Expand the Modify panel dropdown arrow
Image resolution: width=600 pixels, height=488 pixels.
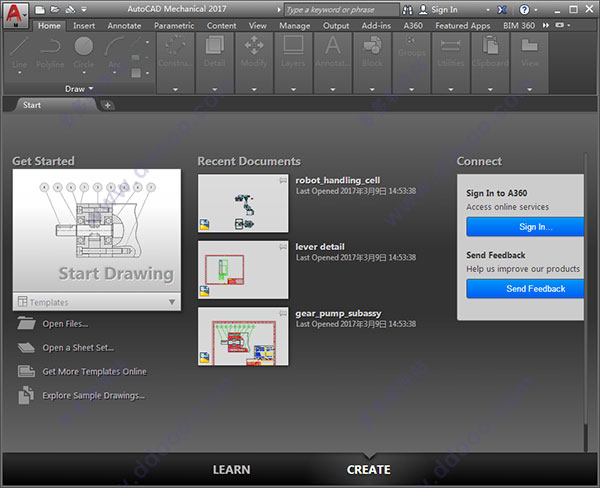click(254, 90)
